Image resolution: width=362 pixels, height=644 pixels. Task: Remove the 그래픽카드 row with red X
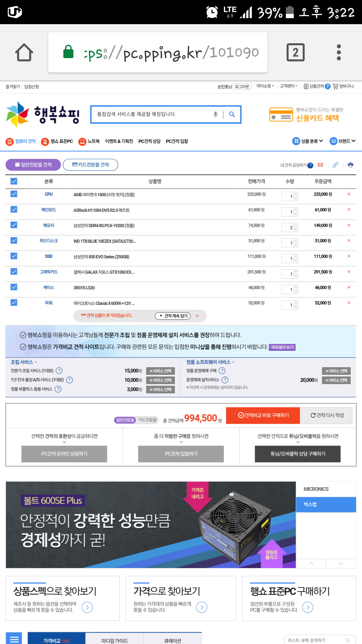tap(349, 272)
